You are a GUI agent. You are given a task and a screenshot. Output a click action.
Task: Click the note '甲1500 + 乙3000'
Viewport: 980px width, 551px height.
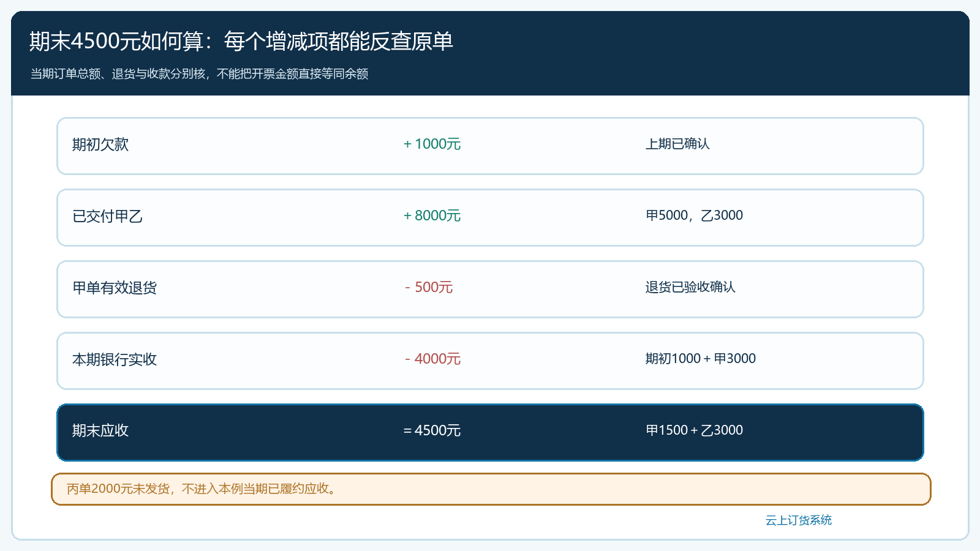[694, 430]
